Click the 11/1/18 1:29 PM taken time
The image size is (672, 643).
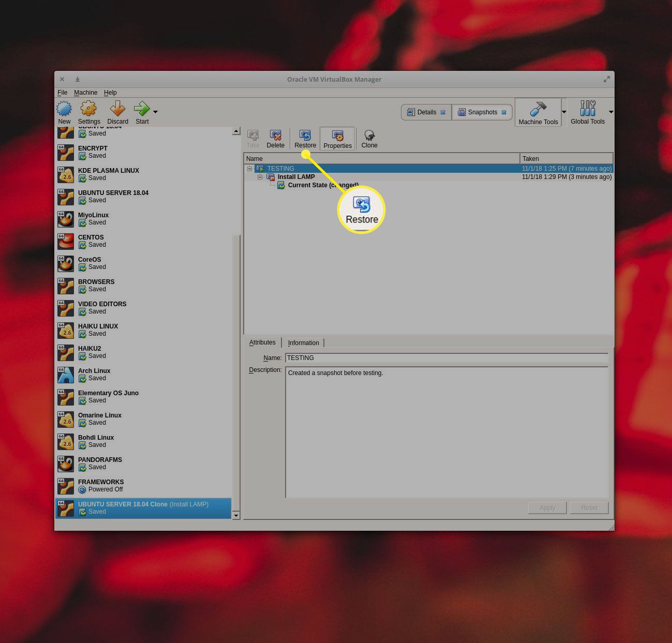566,177
